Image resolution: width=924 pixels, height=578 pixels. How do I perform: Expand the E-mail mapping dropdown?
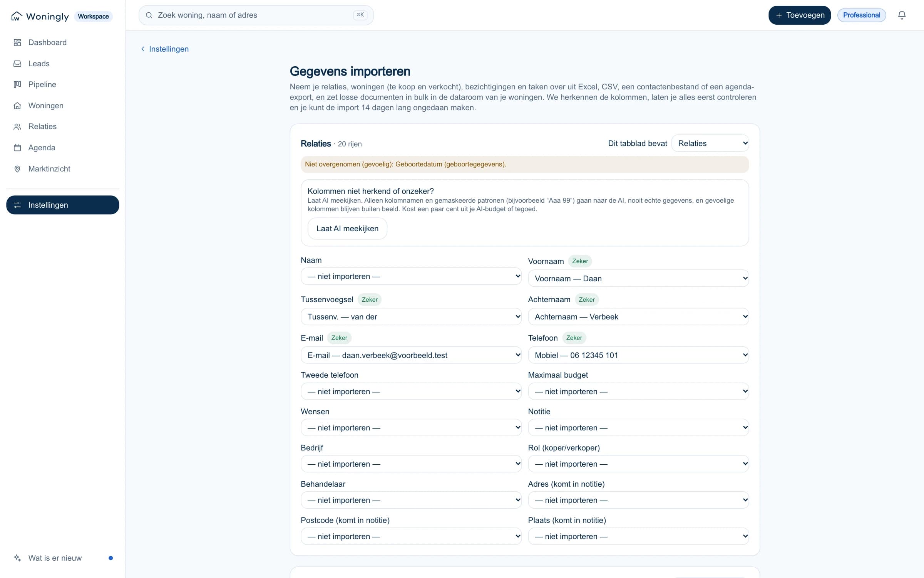[x=411, y=355]
